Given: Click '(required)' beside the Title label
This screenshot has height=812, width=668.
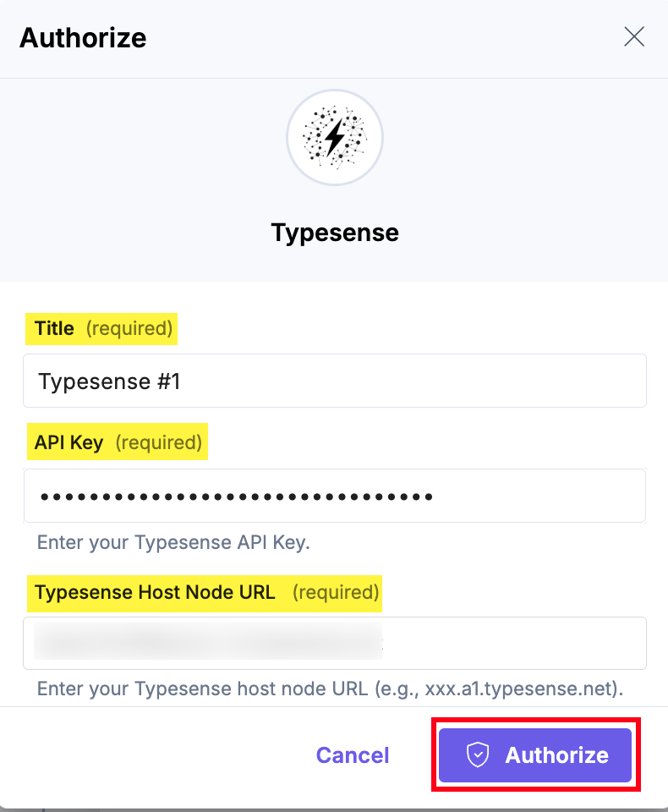Looking at the screenshot, I should pyautogui.click(x=129, y=328).
